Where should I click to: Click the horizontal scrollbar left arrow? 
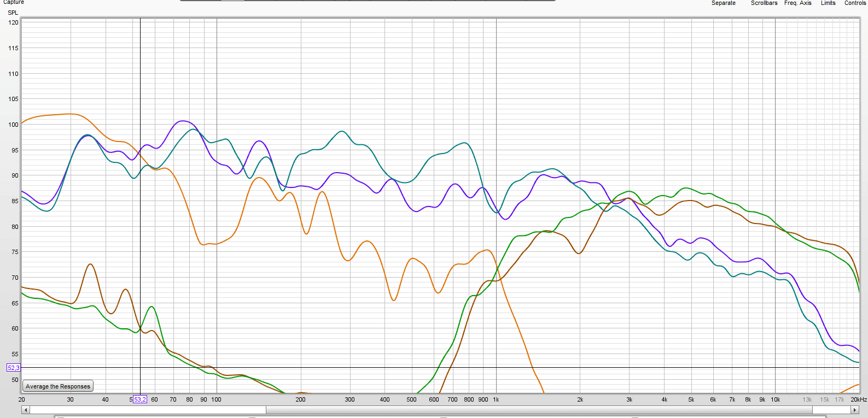click(x=25, y=410)
